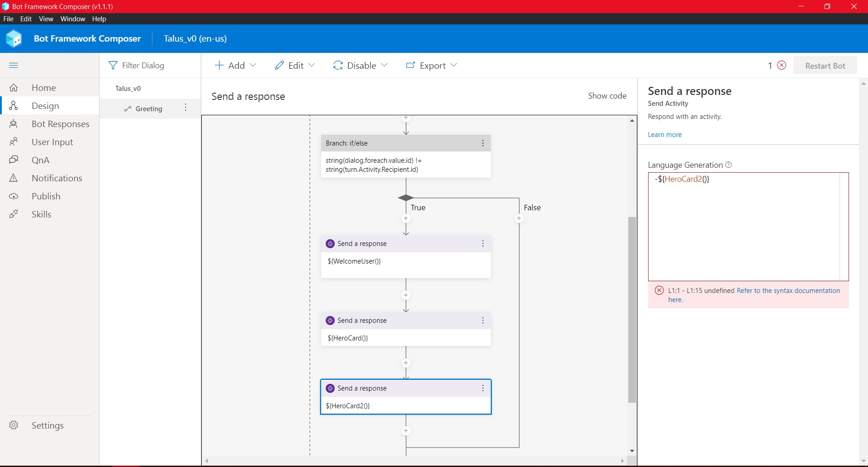Open the Home panel in sidebar
This screenshot has width=868, height=467.
click(x=44, y=87)
